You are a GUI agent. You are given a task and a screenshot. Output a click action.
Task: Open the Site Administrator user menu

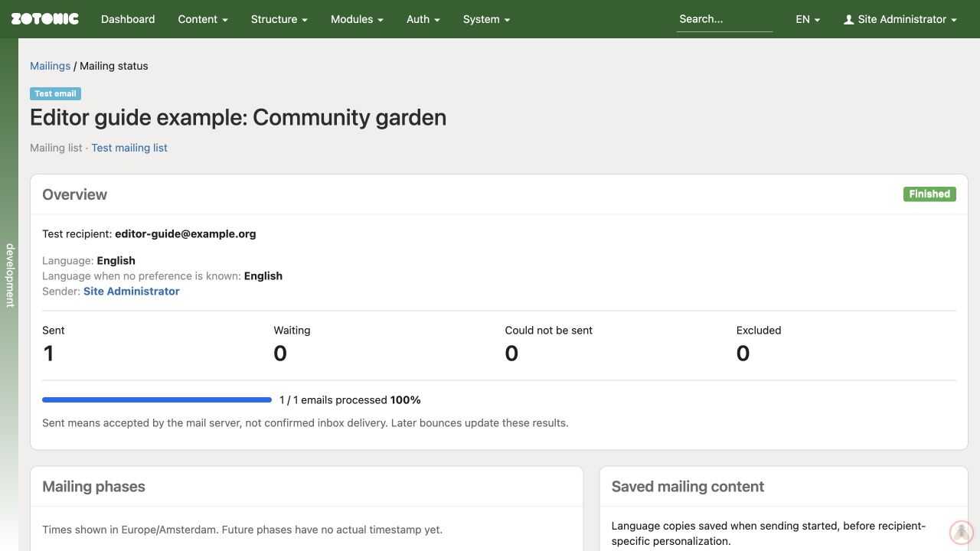(900, 19)
